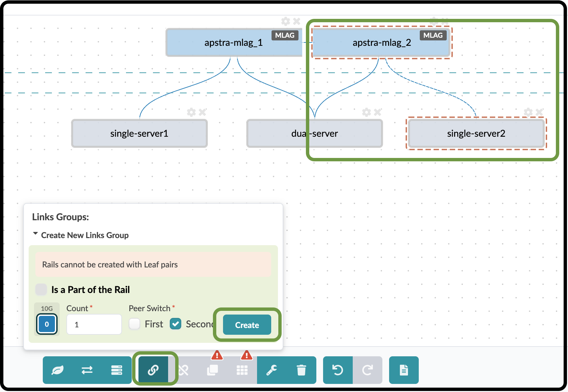Click the trash delete icon

(x=302, y=370)
